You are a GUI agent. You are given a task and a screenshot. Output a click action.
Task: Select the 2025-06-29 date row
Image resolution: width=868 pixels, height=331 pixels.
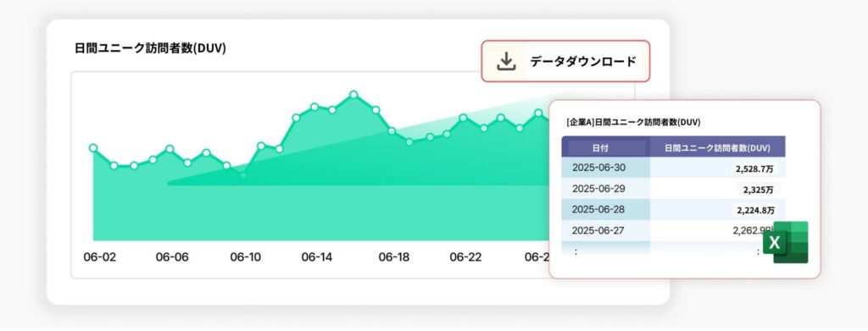click(x=673, y=189)
